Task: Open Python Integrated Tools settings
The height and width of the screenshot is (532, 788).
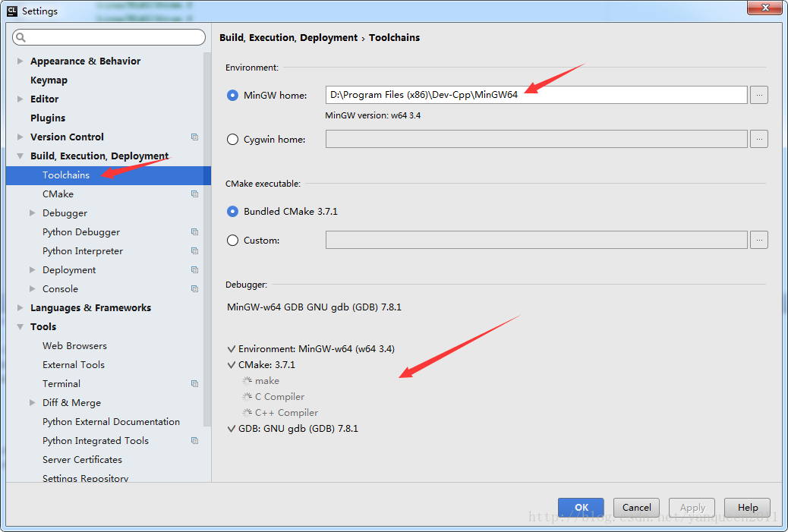Action: click(x=96, y=441)
